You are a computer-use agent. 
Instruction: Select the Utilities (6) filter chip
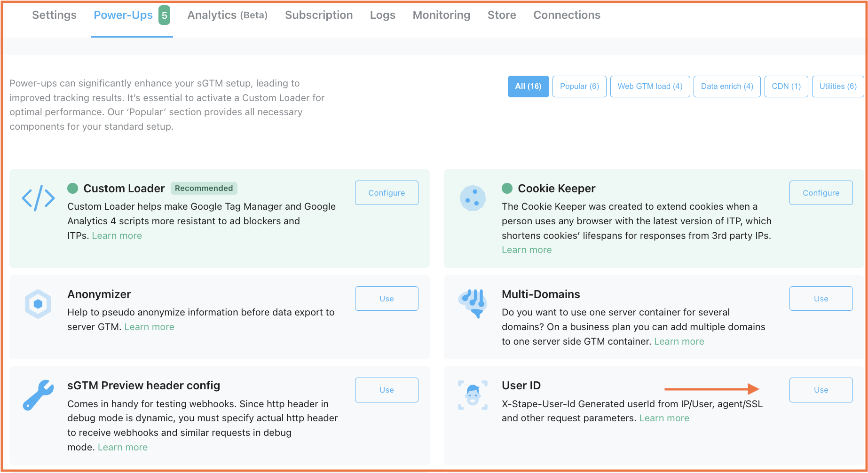[837, 87]
